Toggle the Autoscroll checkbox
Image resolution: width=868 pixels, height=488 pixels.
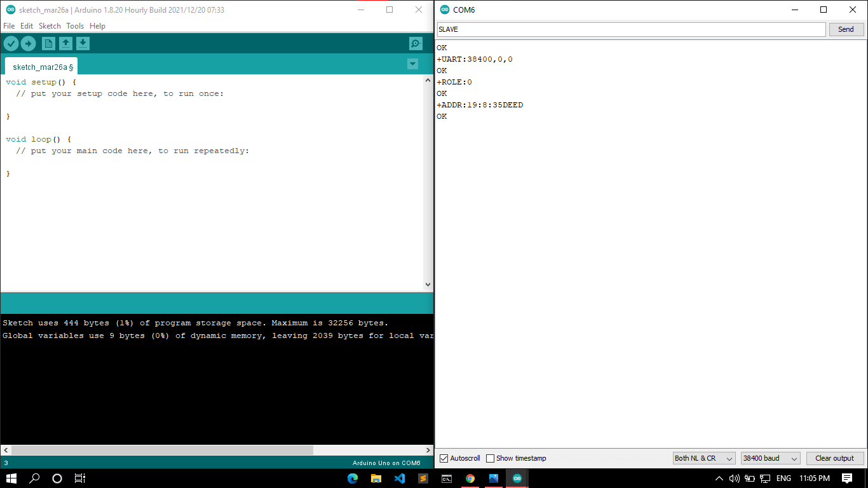pos(444,458)
